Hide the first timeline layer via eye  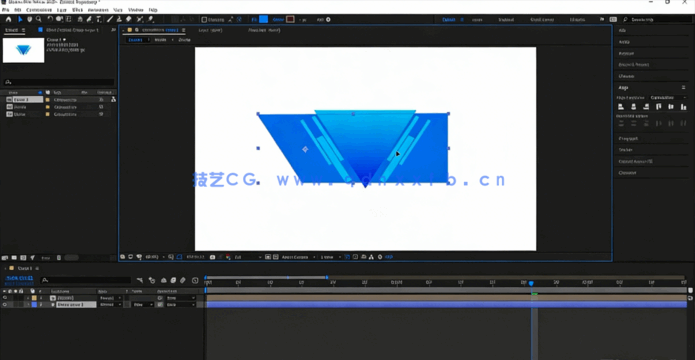(x=5, y=298)
